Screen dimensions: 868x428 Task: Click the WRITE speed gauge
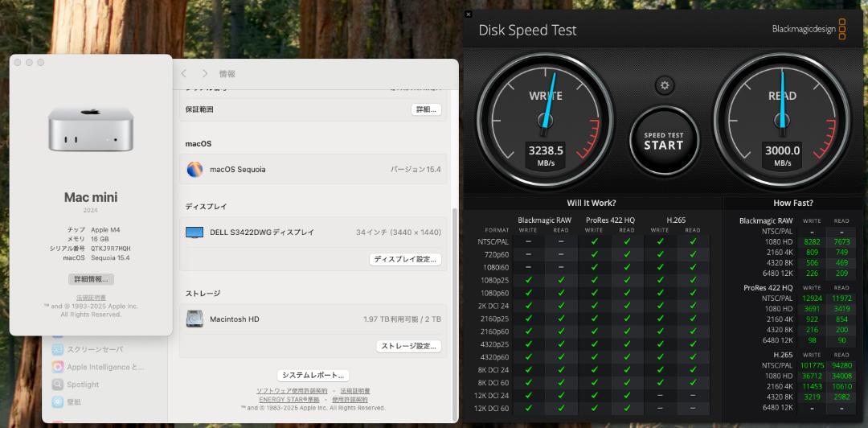coord(545,121)
